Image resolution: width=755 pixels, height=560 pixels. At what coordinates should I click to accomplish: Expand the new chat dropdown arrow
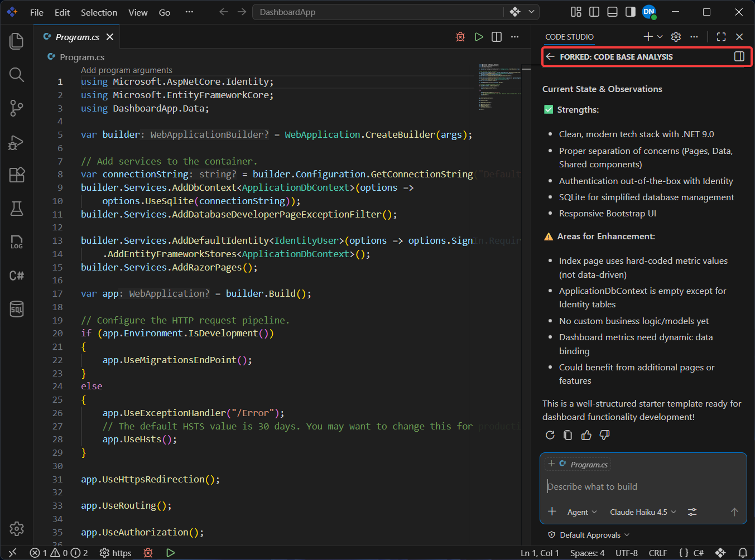(660, 37)
